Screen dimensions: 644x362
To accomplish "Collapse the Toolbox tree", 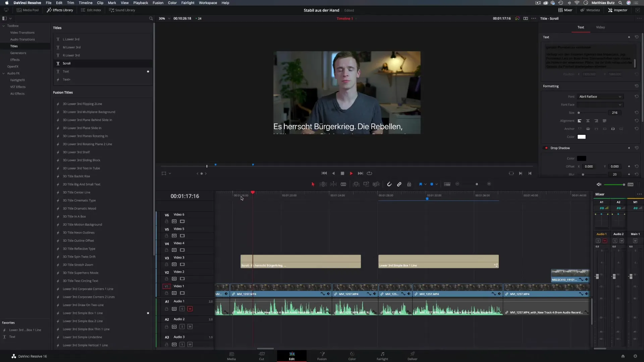I will tap(4, 26).
